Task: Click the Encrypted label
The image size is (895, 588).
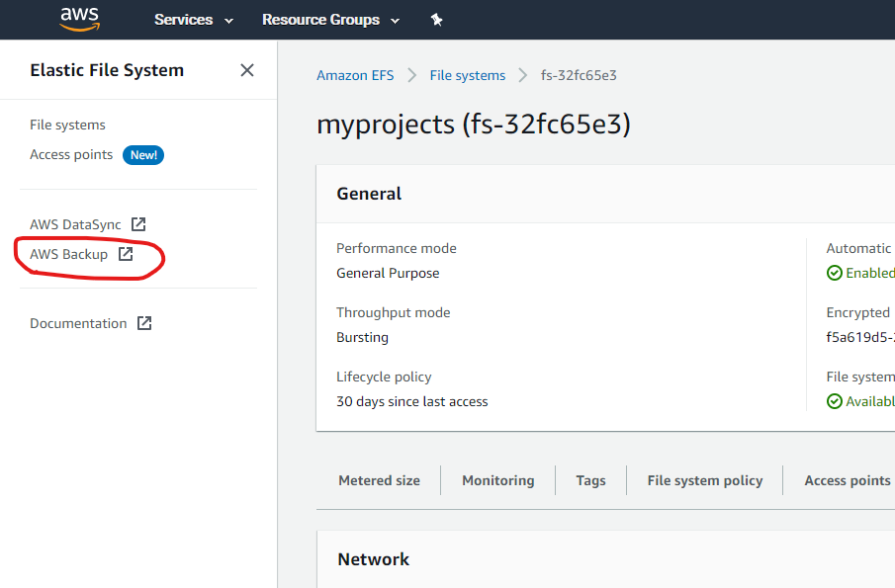Action: 857,312
